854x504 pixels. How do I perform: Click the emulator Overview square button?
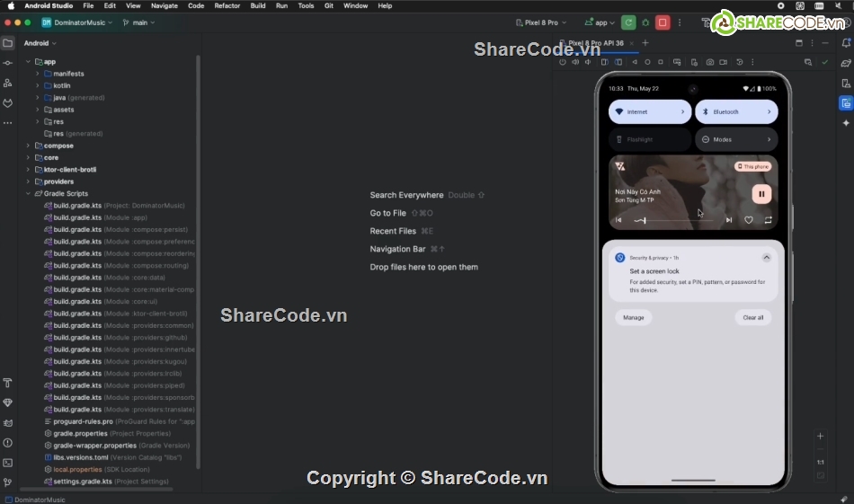coord(661,62)
